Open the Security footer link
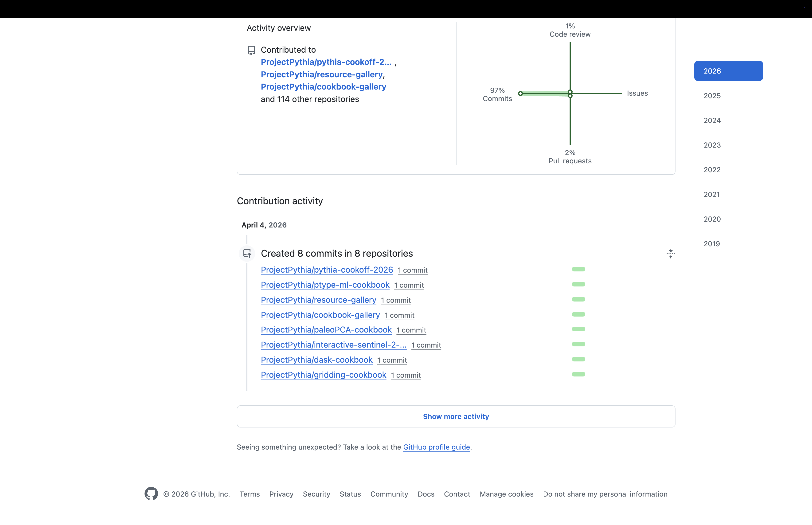The image size is (812, 525). coord(316,494)
